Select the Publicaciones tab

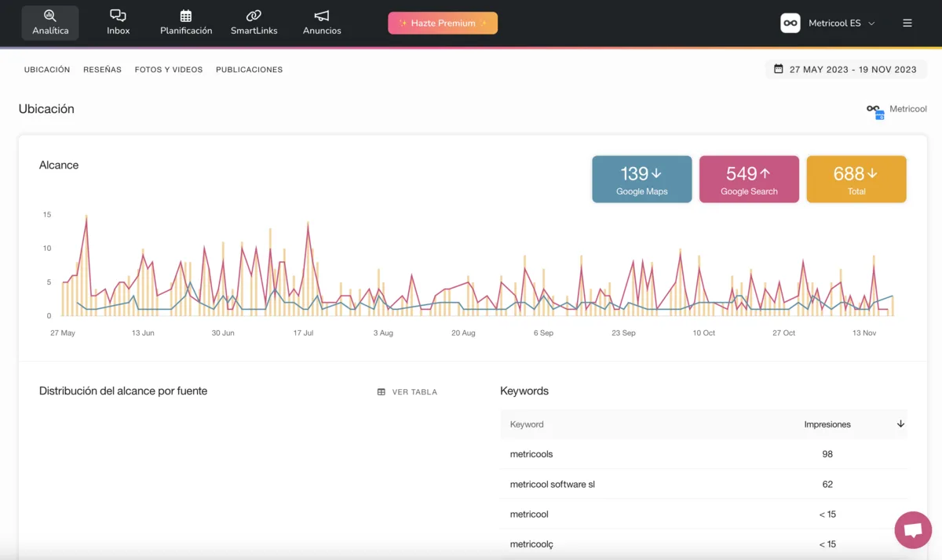pyautogui.click(x=249, y=70)
